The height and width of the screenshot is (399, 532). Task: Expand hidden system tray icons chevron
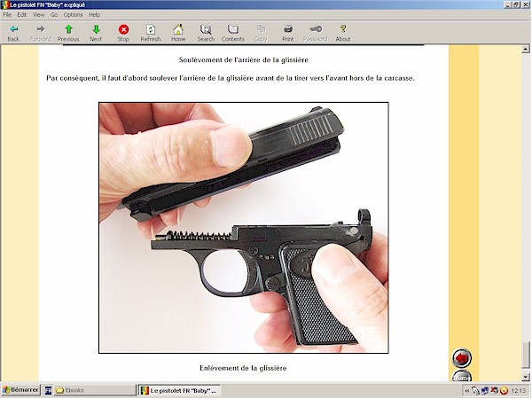coord(467,391)
